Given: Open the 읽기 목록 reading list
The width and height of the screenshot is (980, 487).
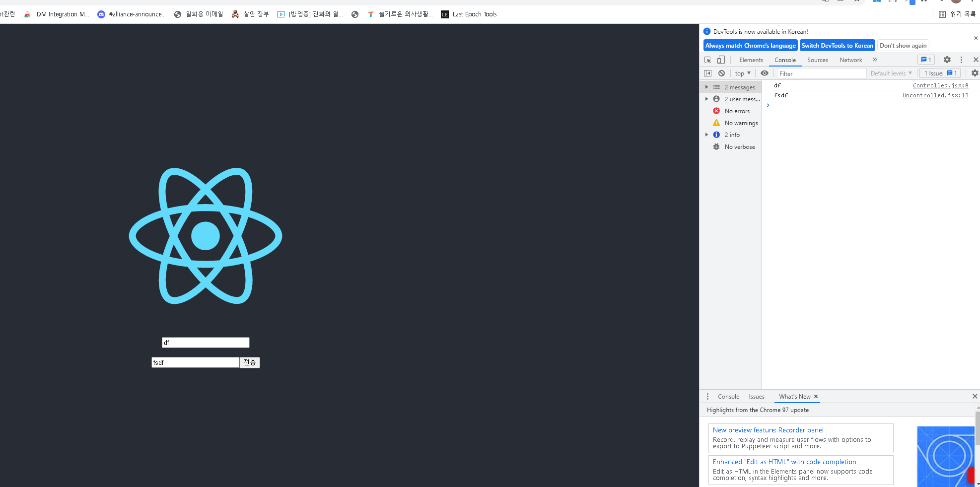Looking at the screenshot, I should pos(957,14).
